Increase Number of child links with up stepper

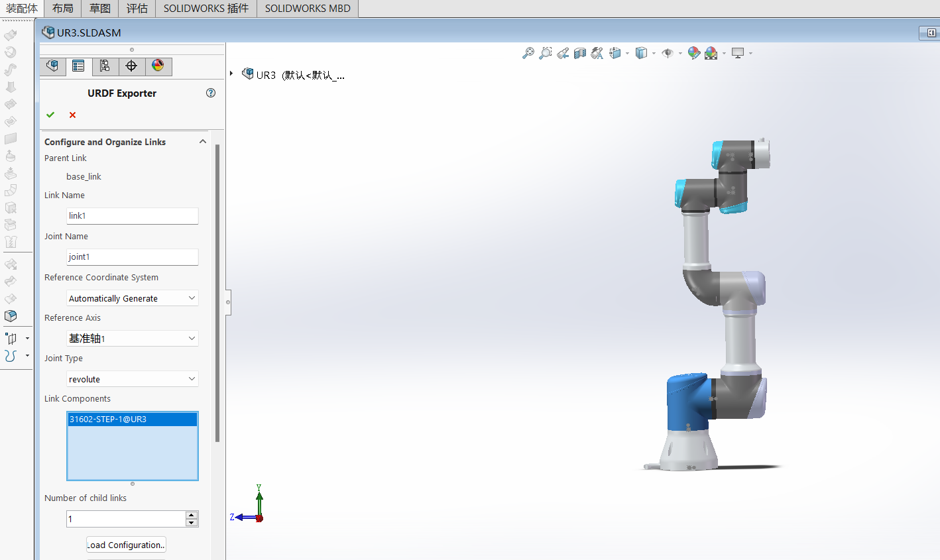tap(192, 515)
